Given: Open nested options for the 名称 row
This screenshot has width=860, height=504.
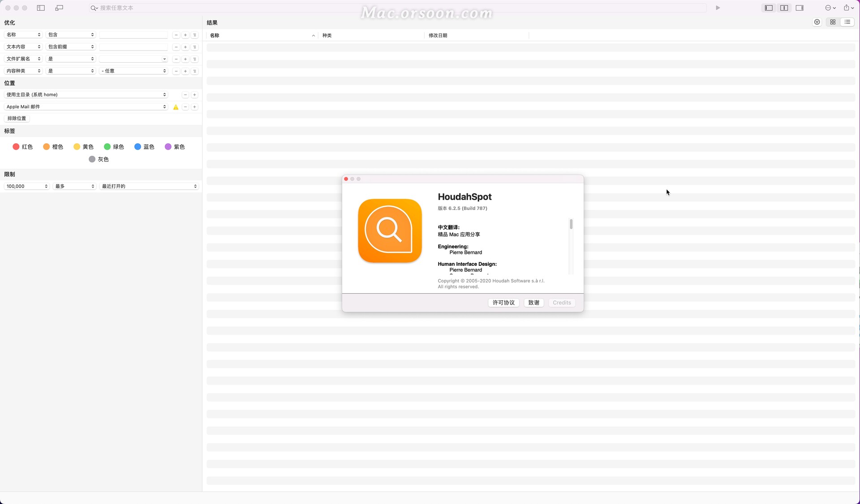Looking at the screenshot, I should pyautogui.click(x=195, y=35).
